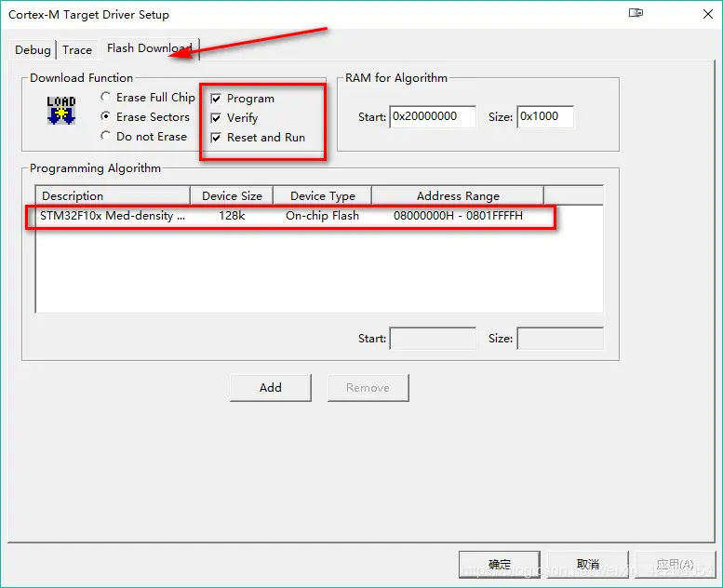
Task: Click the 确定 confirm button
Action: tap(500, 564)
